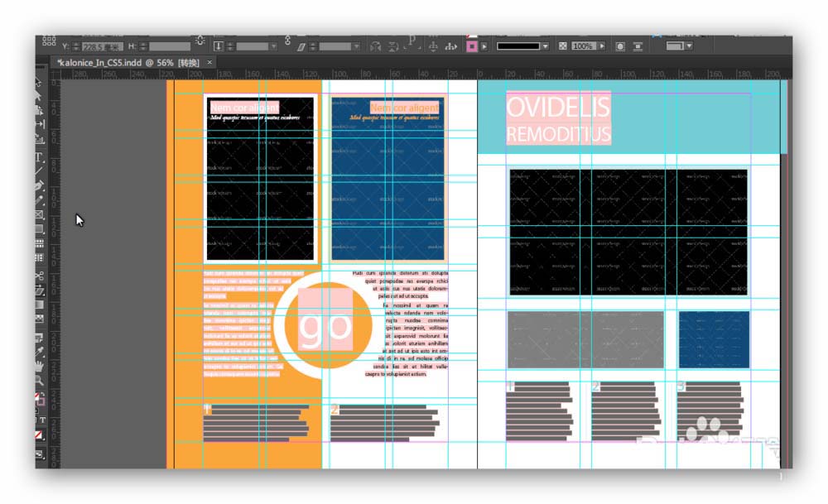
Task: Select the Type tool in the toolbox
Action: point(39,157)
